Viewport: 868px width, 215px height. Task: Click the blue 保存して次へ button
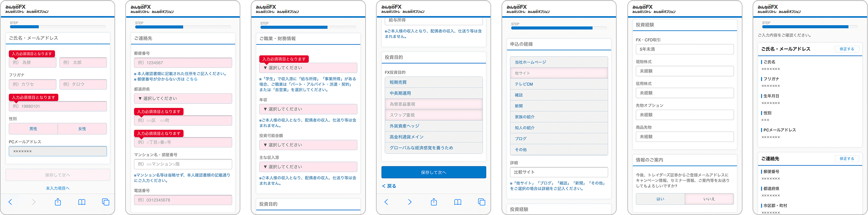click(x=434, y=172)
